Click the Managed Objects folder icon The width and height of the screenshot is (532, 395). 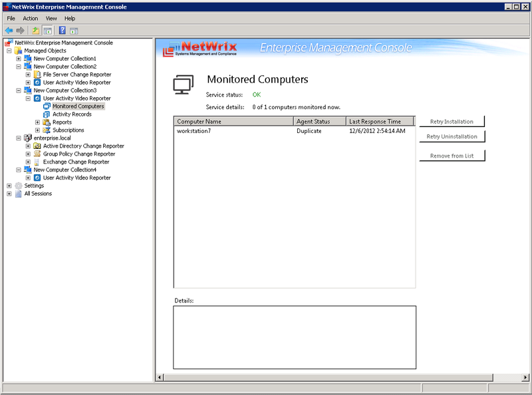[19, 51]
